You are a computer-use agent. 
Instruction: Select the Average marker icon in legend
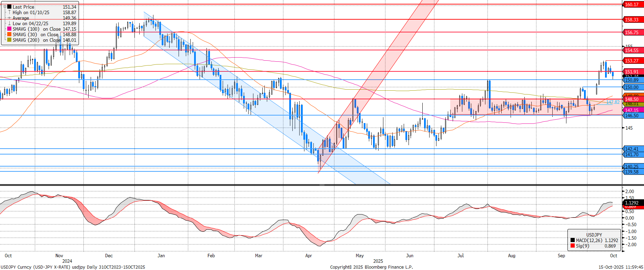coord(9,18)
